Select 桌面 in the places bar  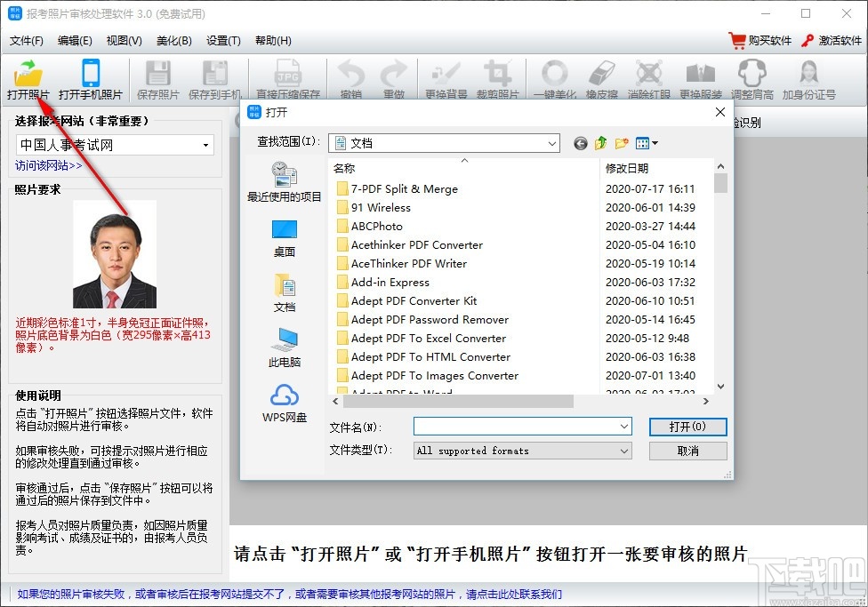(285, 238)
